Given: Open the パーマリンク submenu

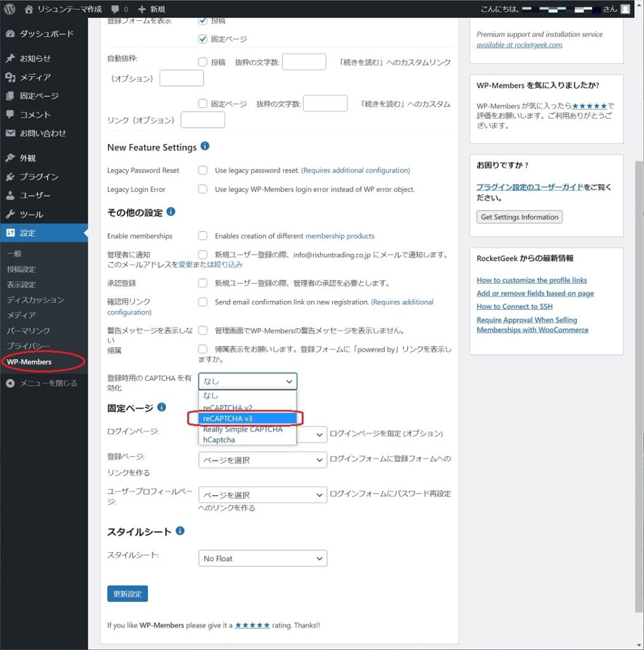Looking at the screenshot, I should coord(28,330).
